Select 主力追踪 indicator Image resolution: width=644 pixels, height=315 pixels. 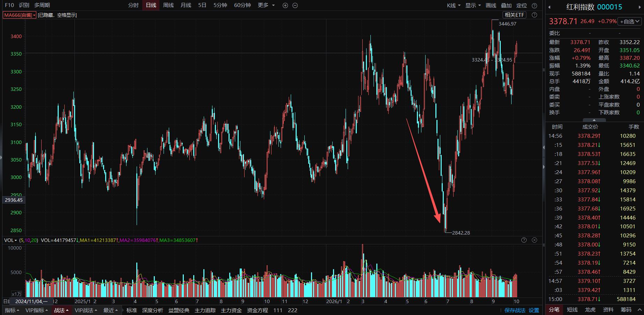205,310
